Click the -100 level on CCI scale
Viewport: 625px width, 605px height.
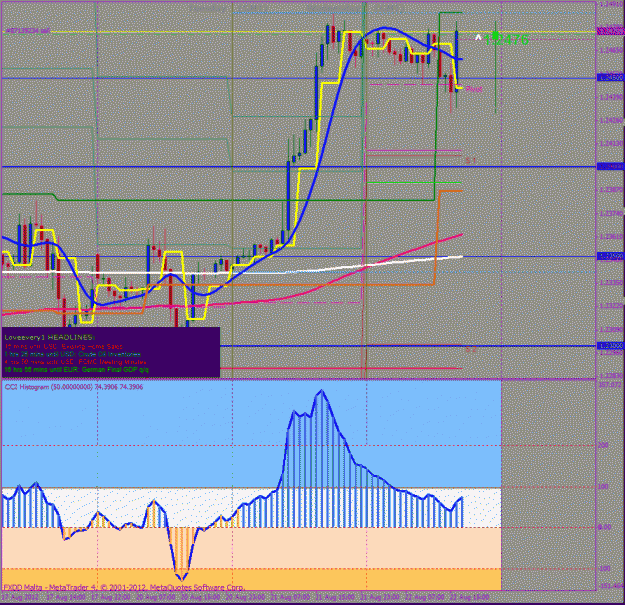point(604,569)
